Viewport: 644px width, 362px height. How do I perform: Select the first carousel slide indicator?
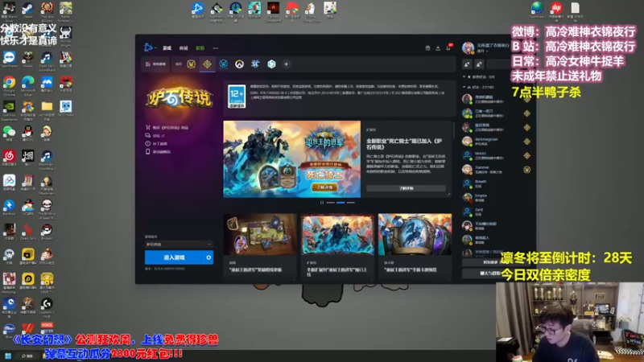(x=331, y=203)
